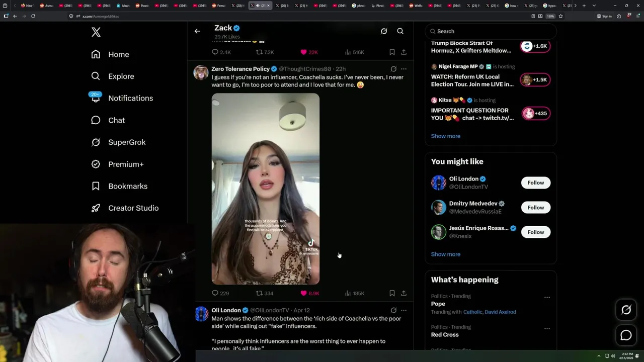View analytics icon showing 516K
This screenshot has height=362, width=644.
tap(348, 52)
